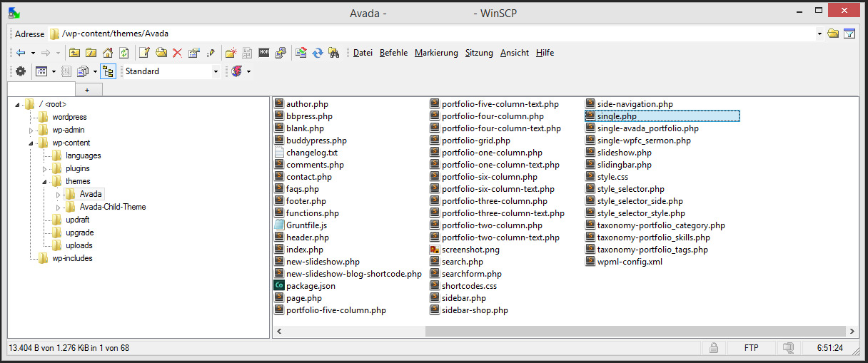Delete the selected file with the red X
The height and width of the screenshot is (363, 868).
[x=177, y=53]
